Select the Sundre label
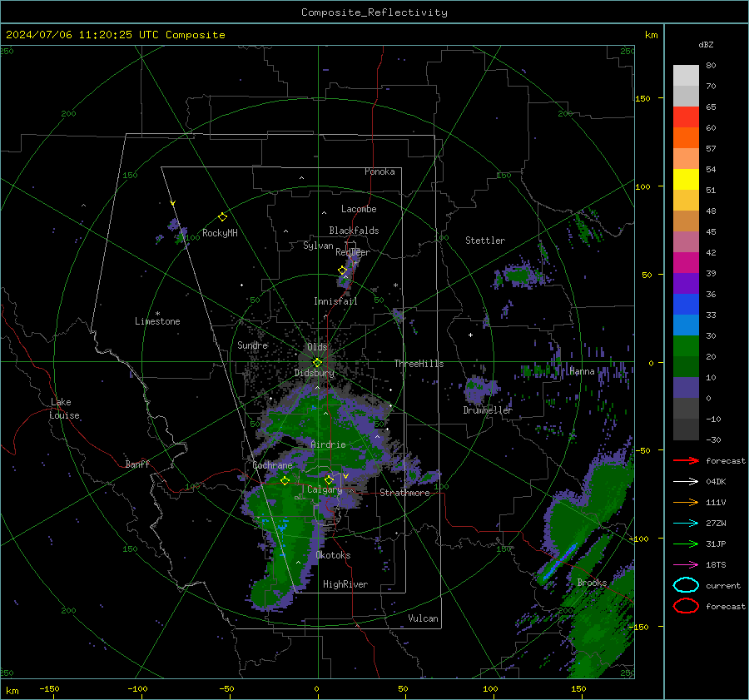 click(x=253, y=345)
